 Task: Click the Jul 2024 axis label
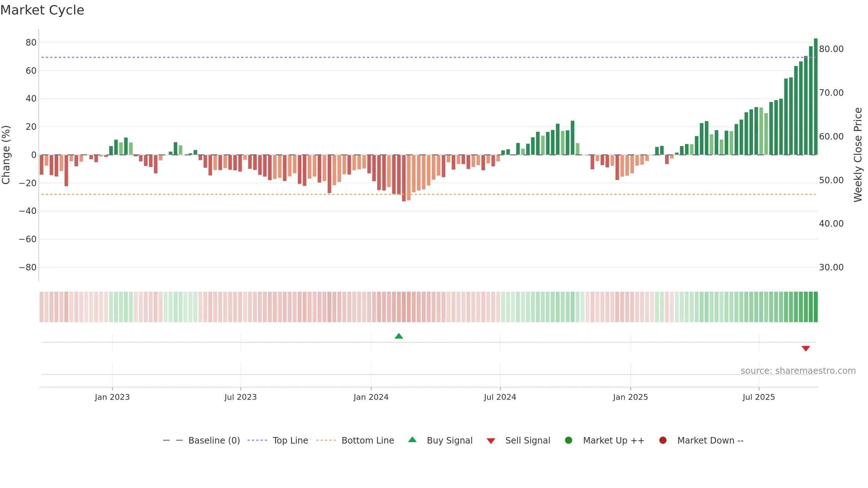500,397
